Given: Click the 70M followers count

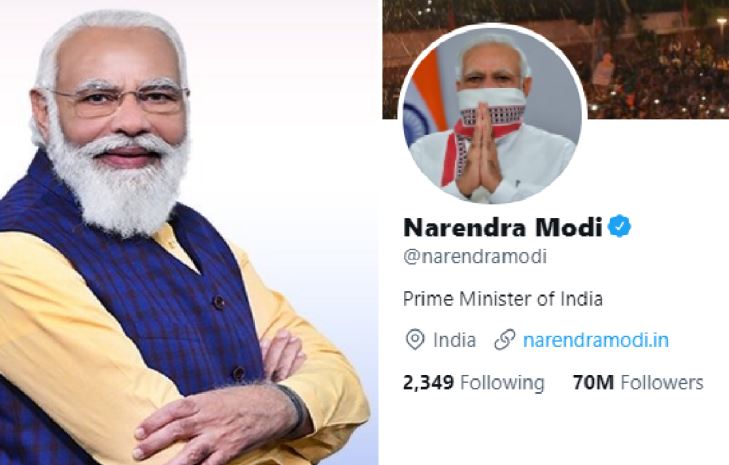Looking at the screenshot, I should point(594,382).
